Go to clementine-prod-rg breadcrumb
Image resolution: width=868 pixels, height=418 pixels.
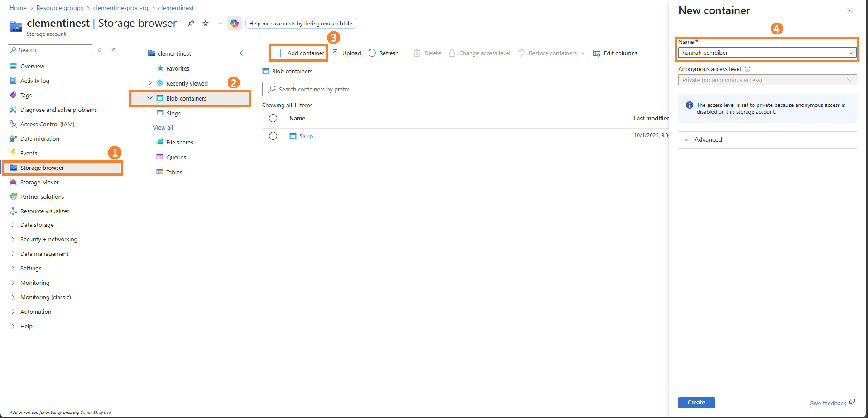coord(120,8)
